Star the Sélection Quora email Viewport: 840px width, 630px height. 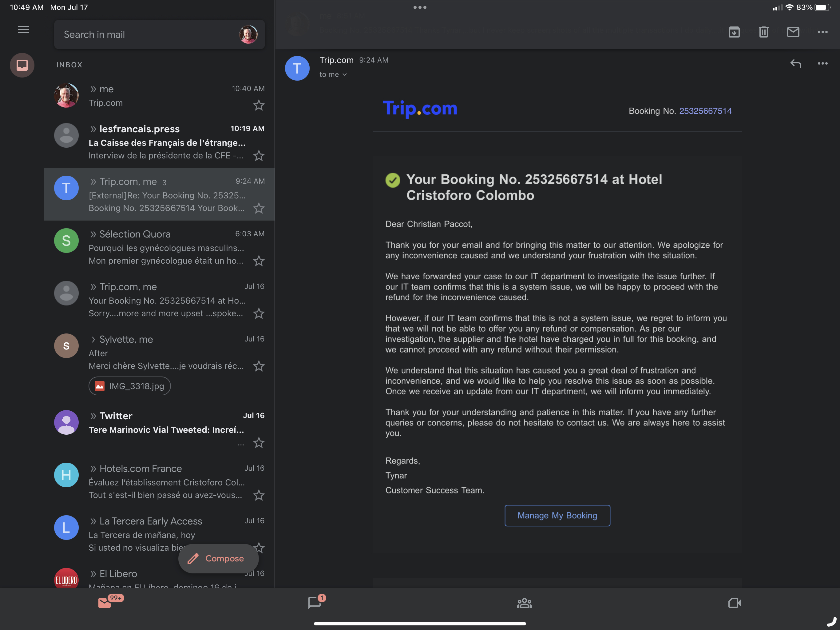[x=259, y=261]
